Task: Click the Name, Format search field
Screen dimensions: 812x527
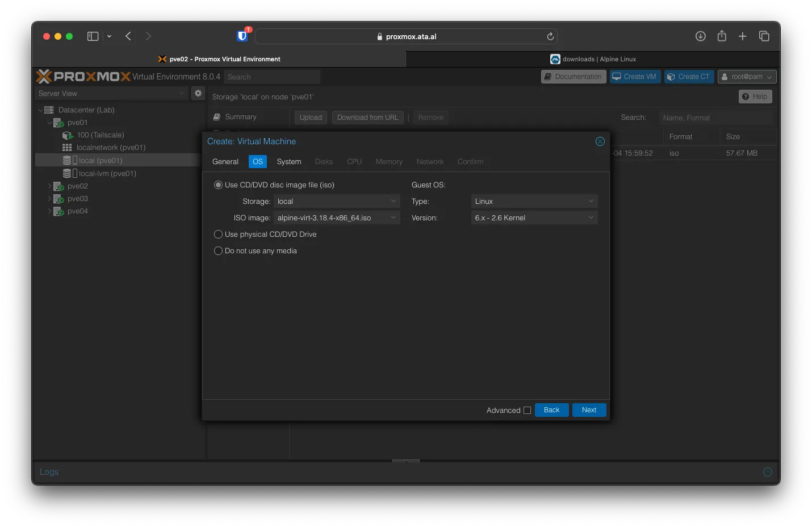Action: pos(715,118)
